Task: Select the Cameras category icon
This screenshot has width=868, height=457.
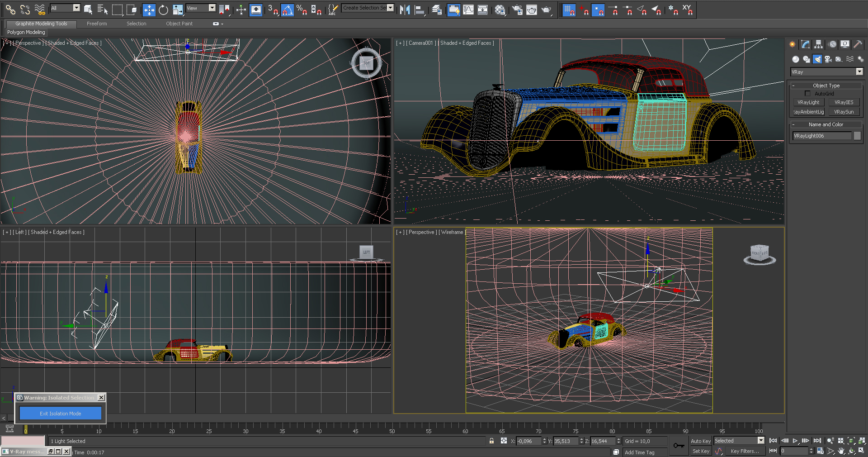Action: tap(828, 59)
